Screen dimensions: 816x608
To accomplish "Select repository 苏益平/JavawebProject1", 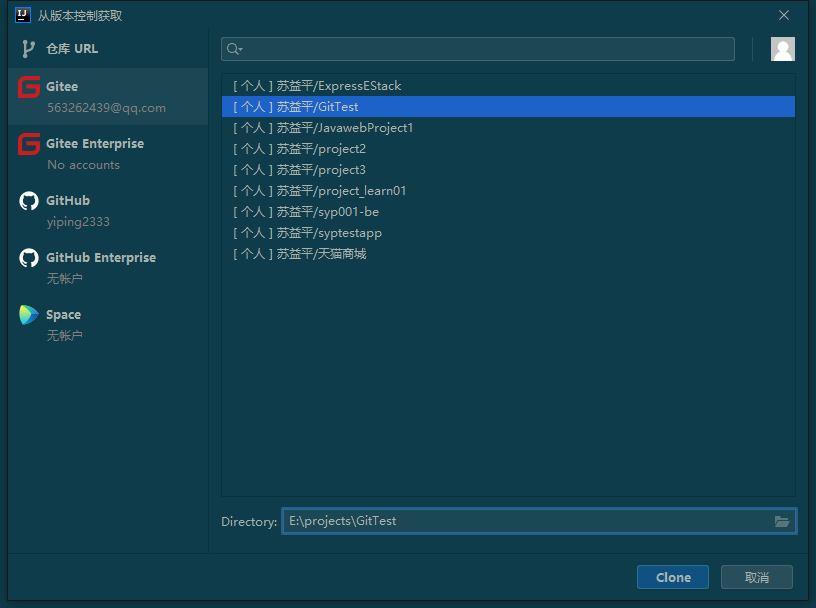I will [508, 128].
